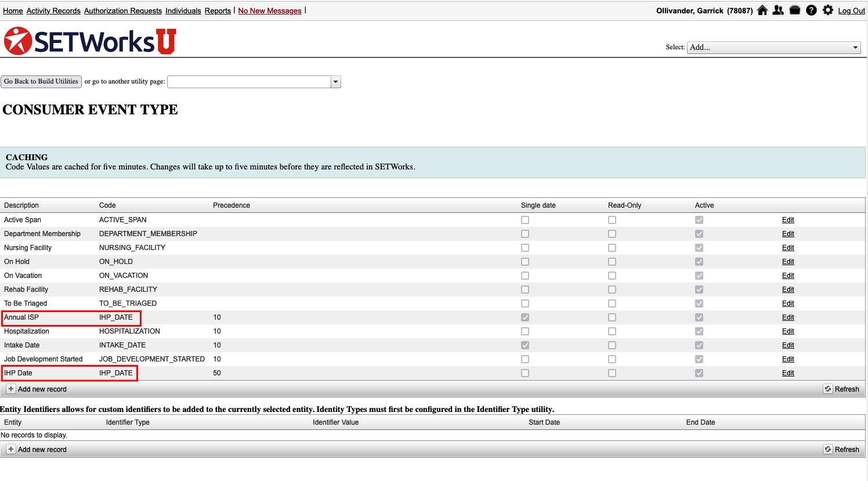This screenshot has height=481, width=868.
Task: Click refresh icon in event type grid
Action: (828, 389)
